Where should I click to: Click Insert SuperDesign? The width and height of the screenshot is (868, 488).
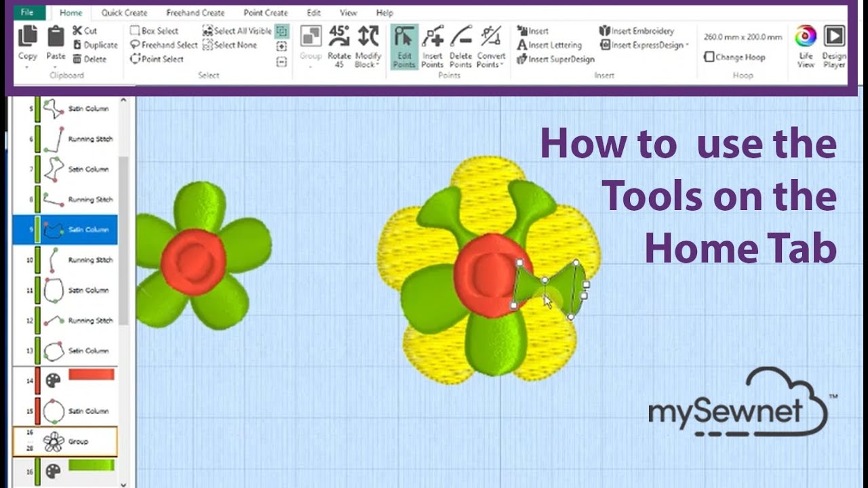(555, 59)
